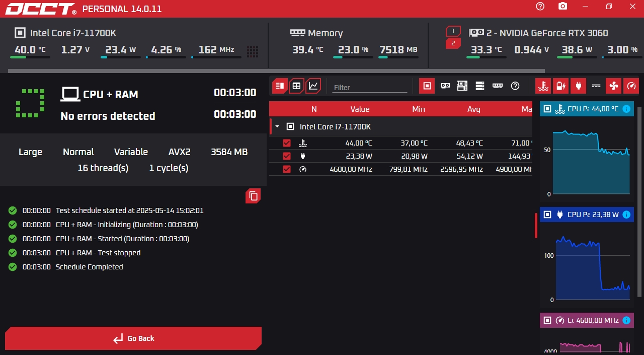Screen dimensions: 644x355
Task: Click the 3584 MB memory setting text
Action: [229, 152]
